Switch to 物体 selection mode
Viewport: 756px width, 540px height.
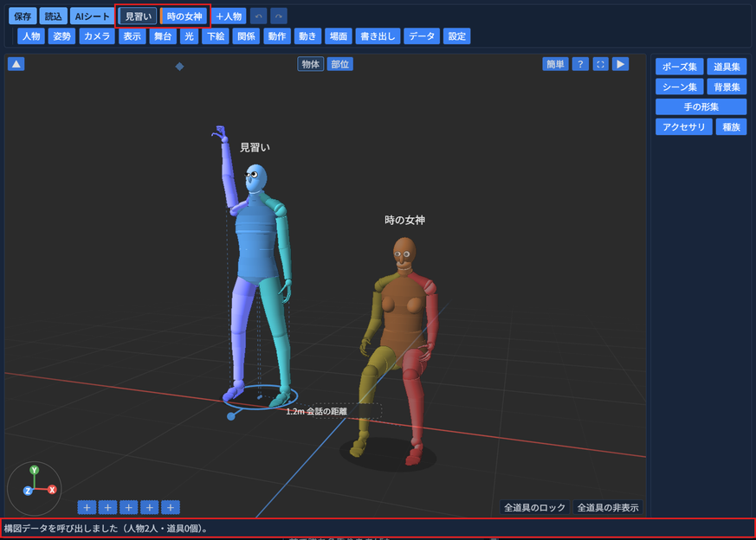coord(311,64)
